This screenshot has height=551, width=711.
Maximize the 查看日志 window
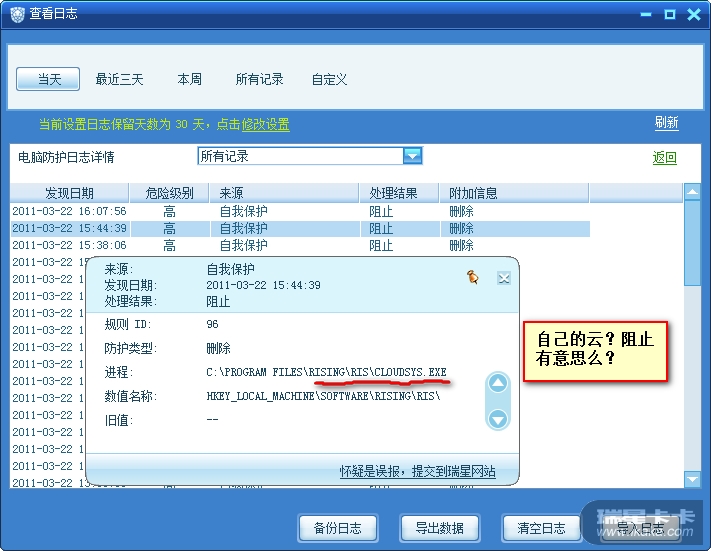tap(669, 15)
